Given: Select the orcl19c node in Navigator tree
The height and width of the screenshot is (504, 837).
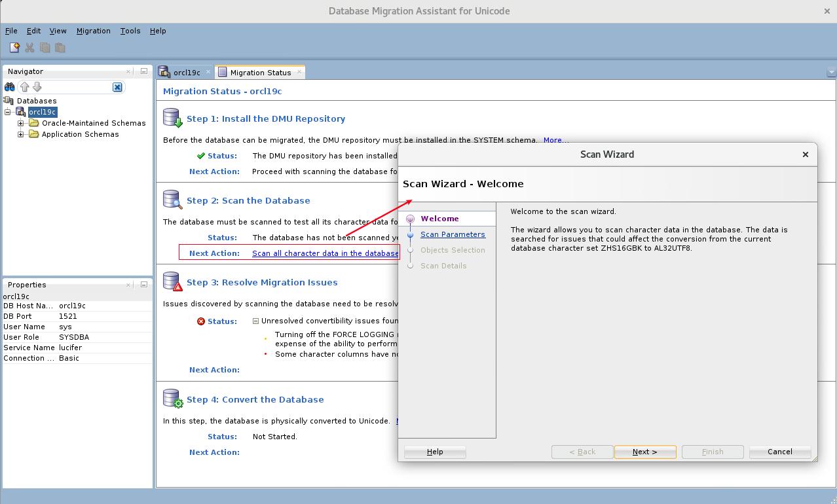Looking at the screenshot, I should [43, 112].
